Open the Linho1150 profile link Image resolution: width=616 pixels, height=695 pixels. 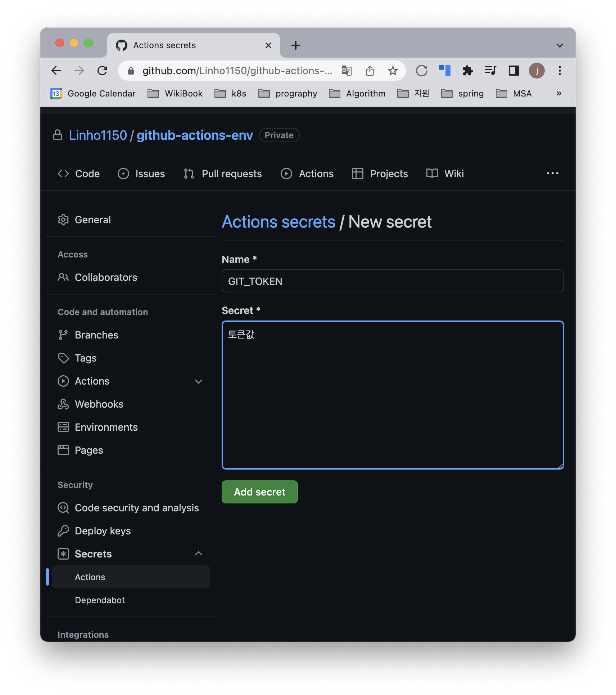point(98,135)
